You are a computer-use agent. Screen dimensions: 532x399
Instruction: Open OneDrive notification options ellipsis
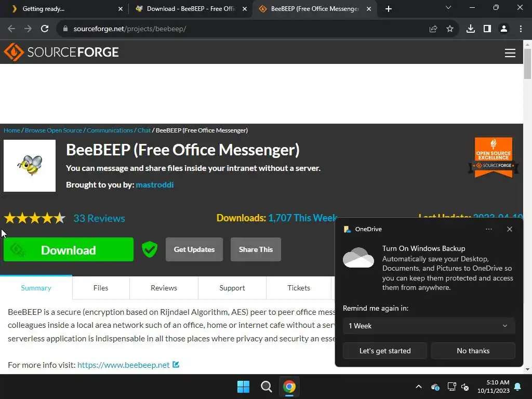(x=488, y=229)
